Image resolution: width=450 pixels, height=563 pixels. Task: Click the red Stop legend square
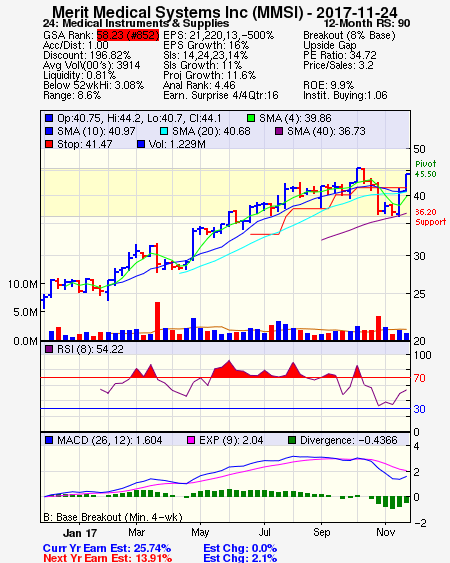49,144
